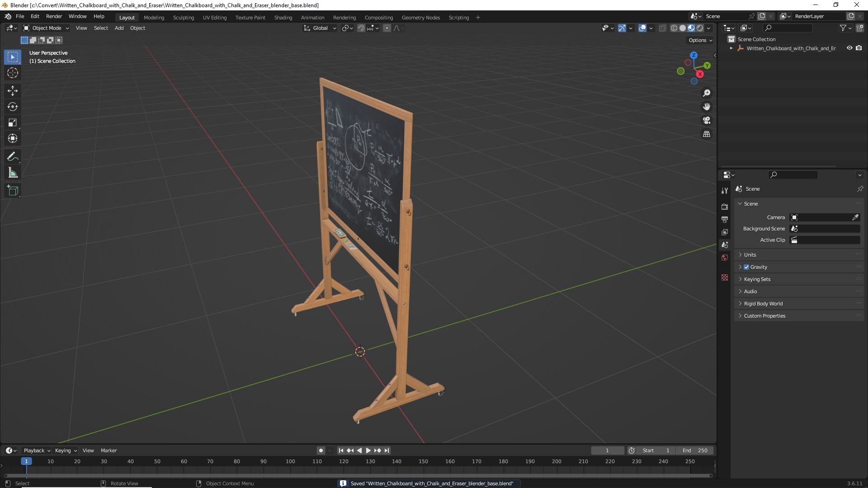This screenshot has height=488, width=868.
Task: Open the viewport Add menu
Action: pos(119,28)
